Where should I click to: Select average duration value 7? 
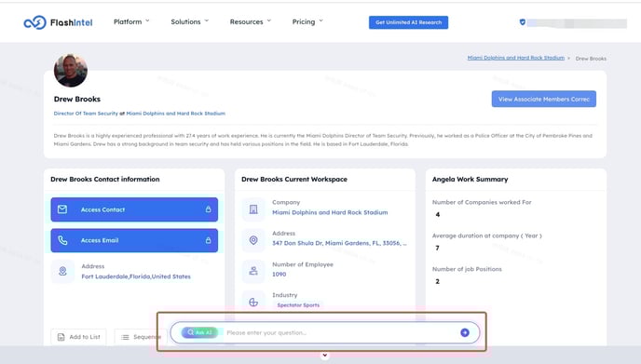(437, 248)
